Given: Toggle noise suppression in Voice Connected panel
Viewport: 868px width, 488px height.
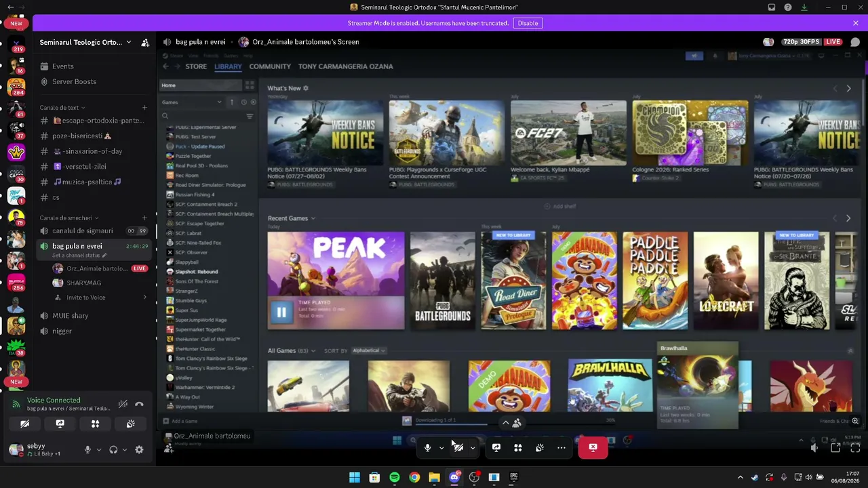Looking at the screenshot, I should point(123,404).
